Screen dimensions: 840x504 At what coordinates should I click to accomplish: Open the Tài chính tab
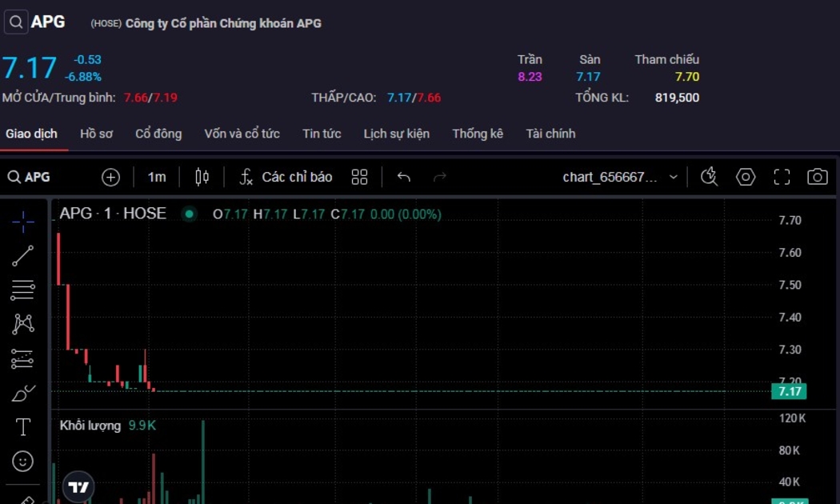(x=550, y=134)
